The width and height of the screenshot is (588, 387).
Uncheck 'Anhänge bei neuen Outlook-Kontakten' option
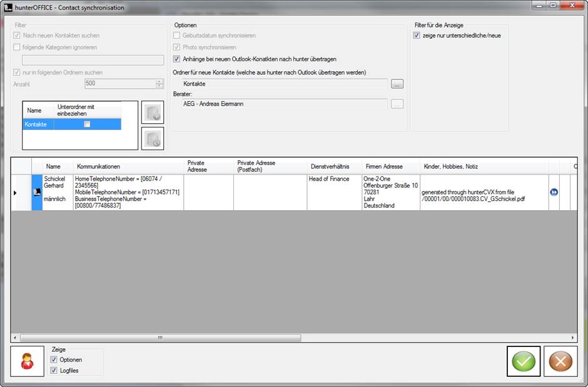pos(177,59)
